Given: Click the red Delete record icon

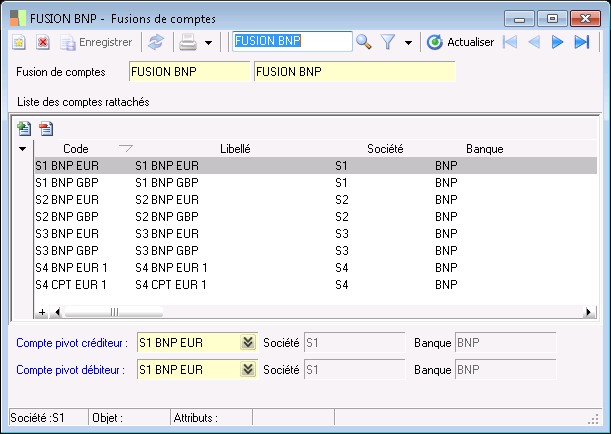Looking at the screenshot, I should click(x=42, y=42).
